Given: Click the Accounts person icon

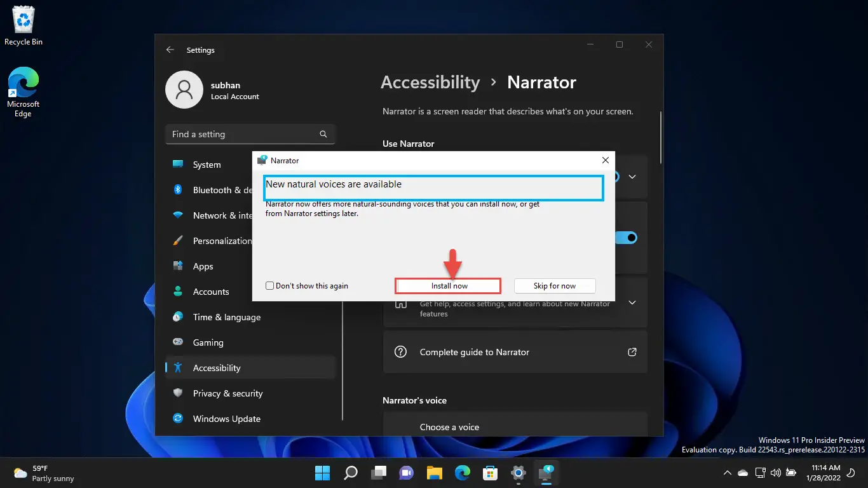Looking at the screenshot, I should click(x=179, y=292).
